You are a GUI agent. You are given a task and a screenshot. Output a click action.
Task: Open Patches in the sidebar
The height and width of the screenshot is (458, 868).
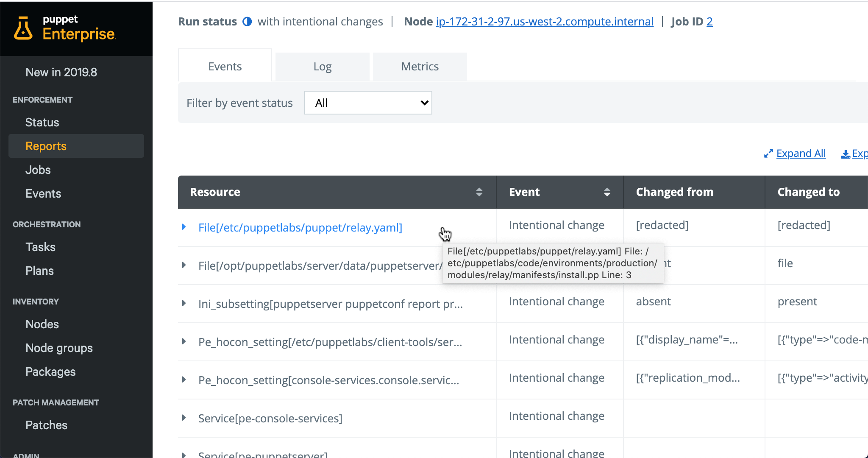point(46,425)
